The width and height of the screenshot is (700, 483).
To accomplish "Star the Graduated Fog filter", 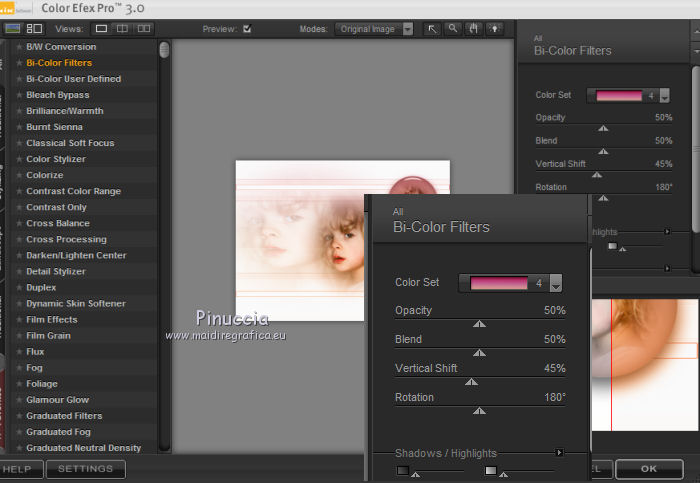I will coord(19,432).
